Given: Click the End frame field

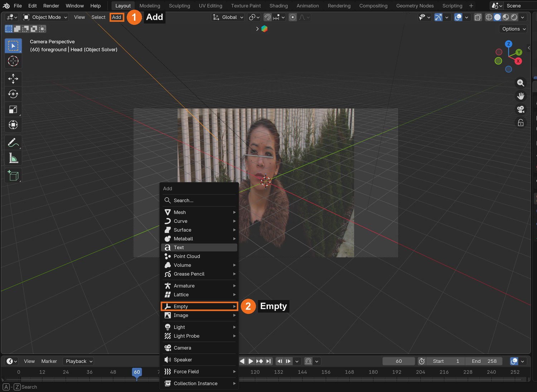Looking at the screenshot, I should pos(484,361).
